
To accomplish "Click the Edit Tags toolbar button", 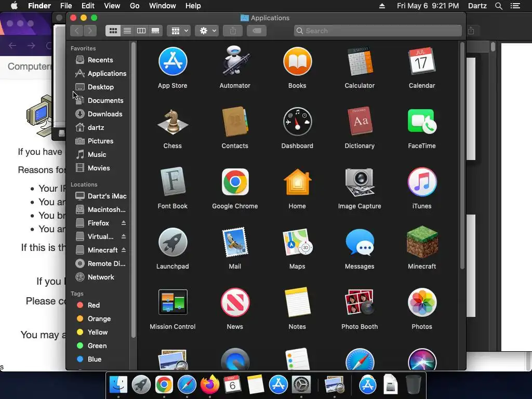I will pos(257,31).
